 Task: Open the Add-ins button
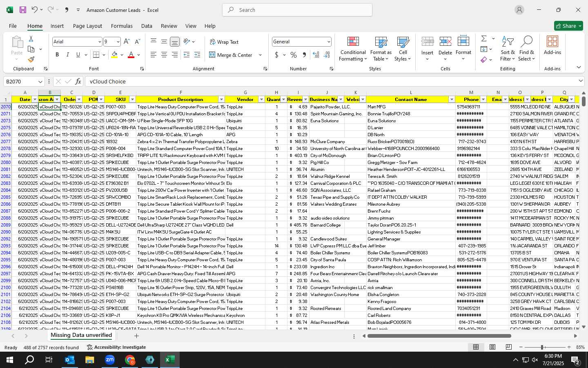552,46
